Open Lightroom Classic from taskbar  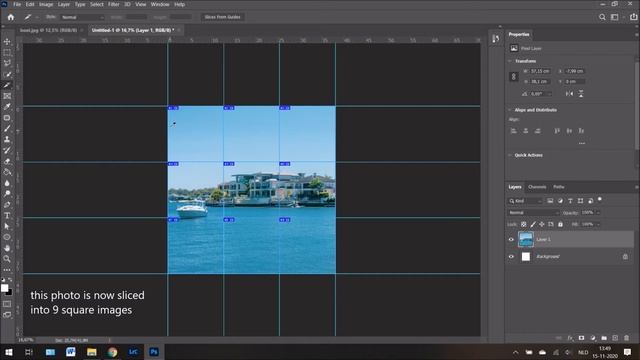pos(133,352)
